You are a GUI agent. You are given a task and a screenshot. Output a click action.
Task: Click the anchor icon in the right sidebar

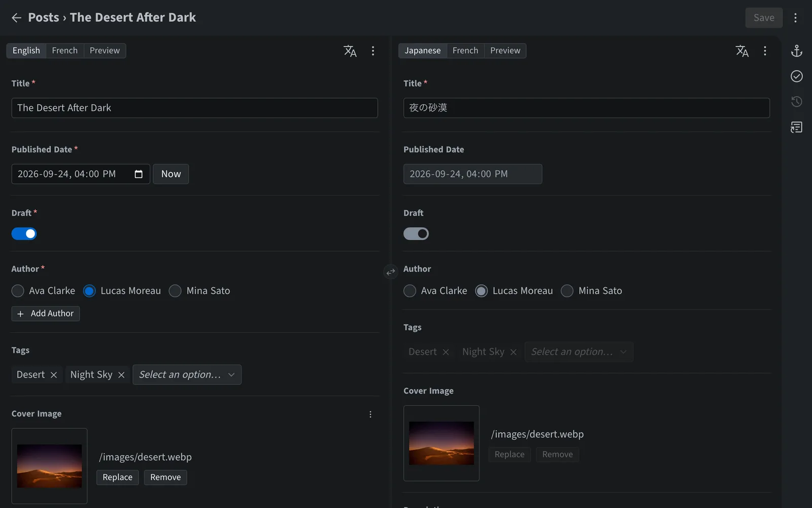click(797, 51)
